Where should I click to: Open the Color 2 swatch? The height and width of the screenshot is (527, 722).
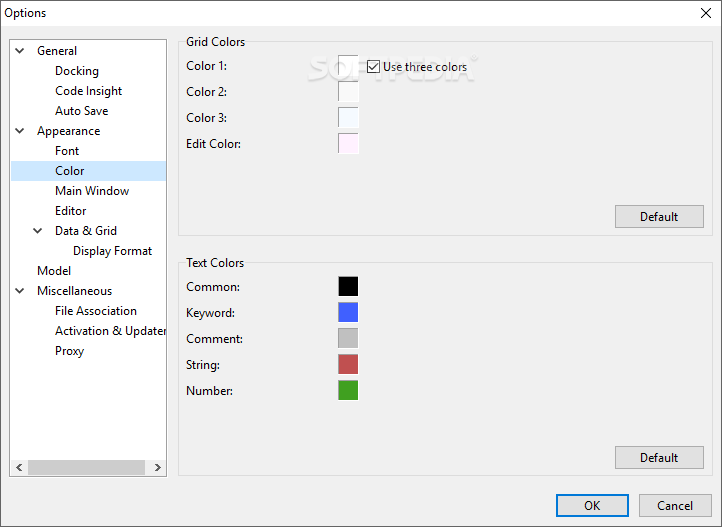(348, 92)
